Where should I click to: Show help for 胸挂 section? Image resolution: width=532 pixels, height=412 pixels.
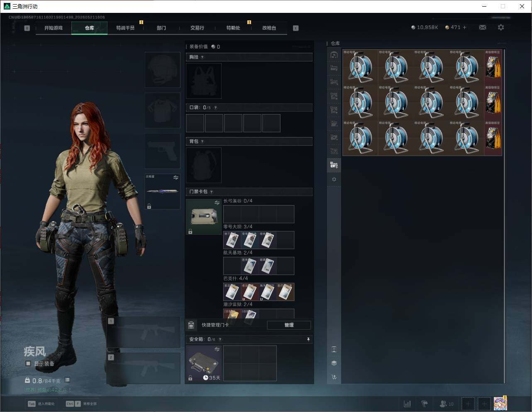pyautogui.click(x=202, y=57)
